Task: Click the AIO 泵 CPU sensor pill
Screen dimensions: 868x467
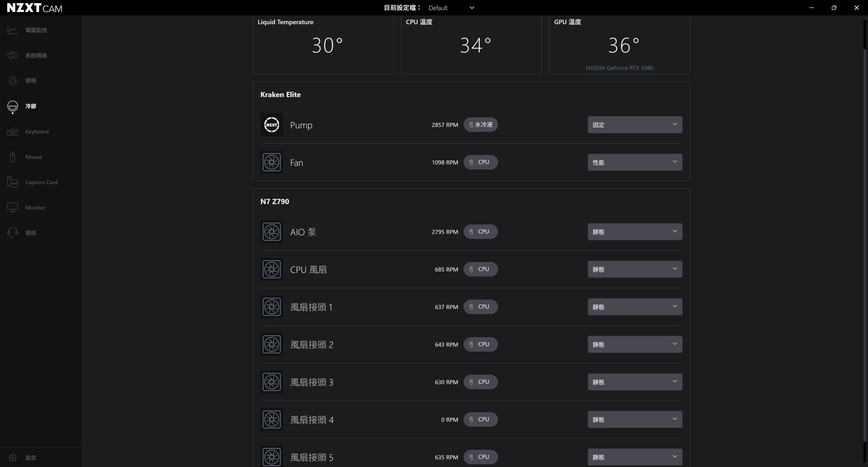Action: (x=481, y=232)
